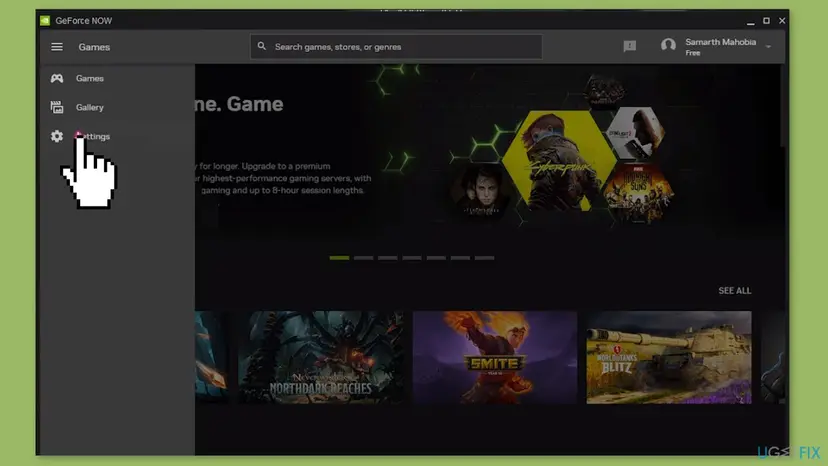Select the second carousel indicator
828x466 pixels.
363,258
